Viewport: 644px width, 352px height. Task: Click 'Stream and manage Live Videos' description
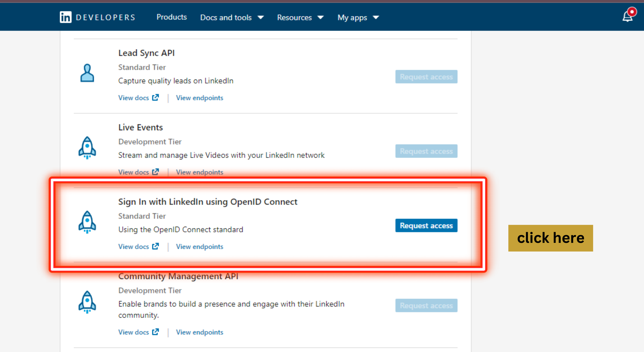(x=221, y=155)
